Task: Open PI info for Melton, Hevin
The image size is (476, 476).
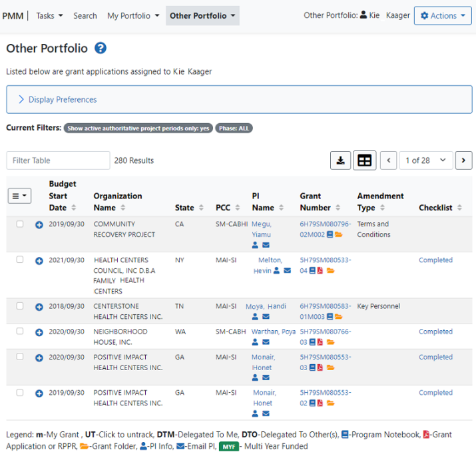Action: pos(276,270)
